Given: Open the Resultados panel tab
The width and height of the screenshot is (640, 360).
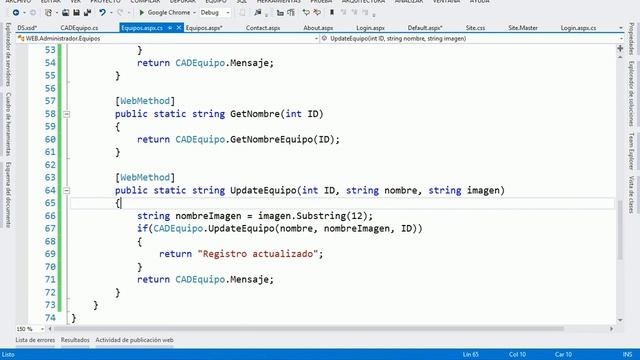Looking at the screenshot, I should click(75, 340).
